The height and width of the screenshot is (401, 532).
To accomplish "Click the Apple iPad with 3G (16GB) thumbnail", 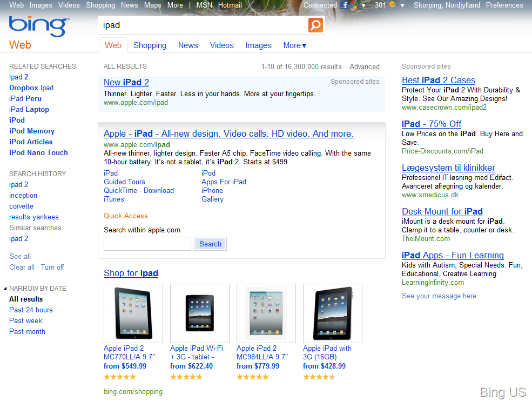I will (x=333, y=313).
